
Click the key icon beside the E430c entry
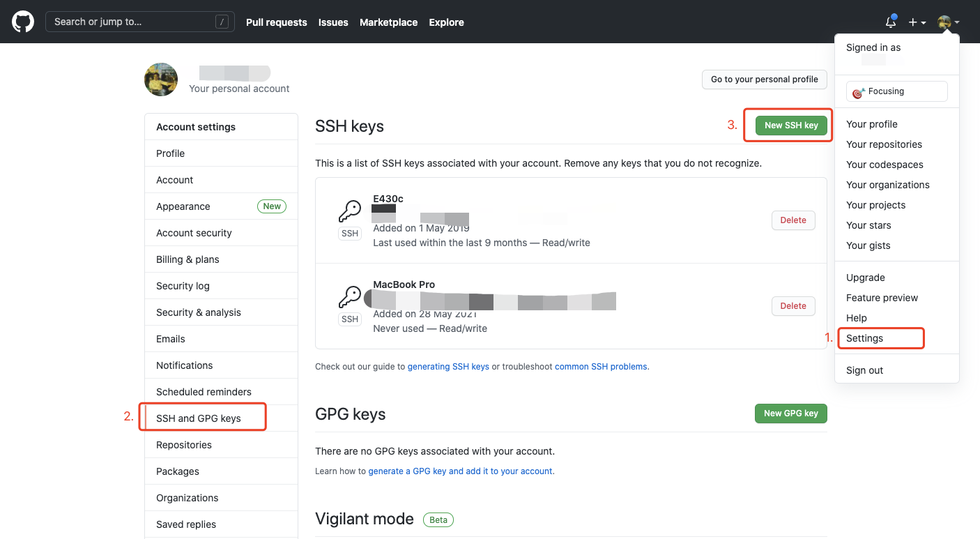(350, 209)
